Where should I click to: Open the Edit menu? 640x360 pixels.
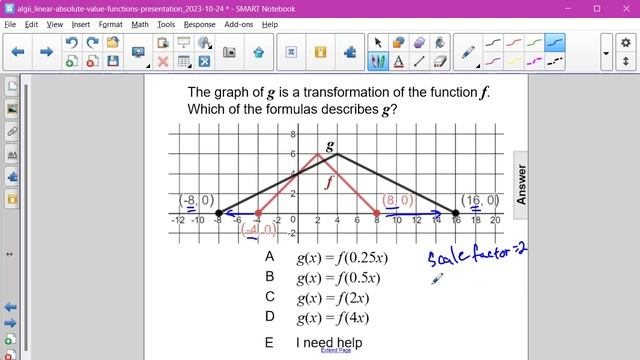click(31, 24)
